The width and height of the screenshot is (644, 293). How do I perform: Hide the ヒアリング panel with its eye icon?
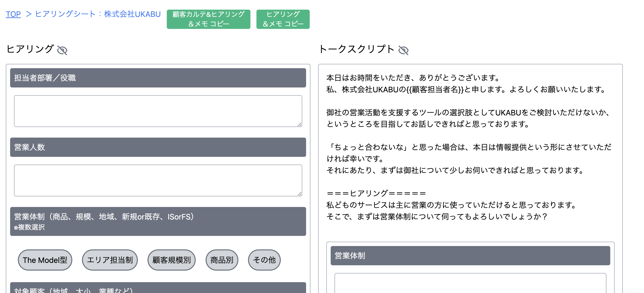62,51
